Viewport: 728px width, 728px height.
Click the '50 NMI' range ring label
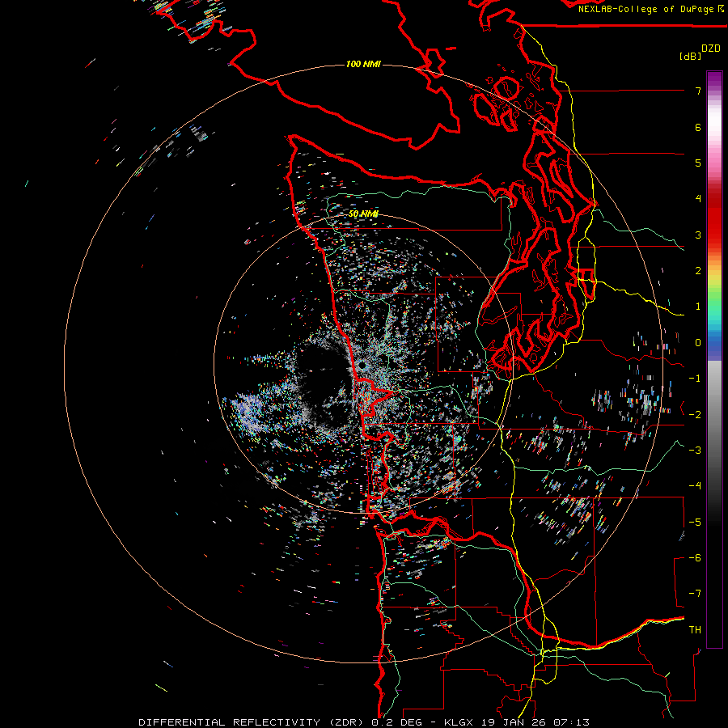coord(363,214)
